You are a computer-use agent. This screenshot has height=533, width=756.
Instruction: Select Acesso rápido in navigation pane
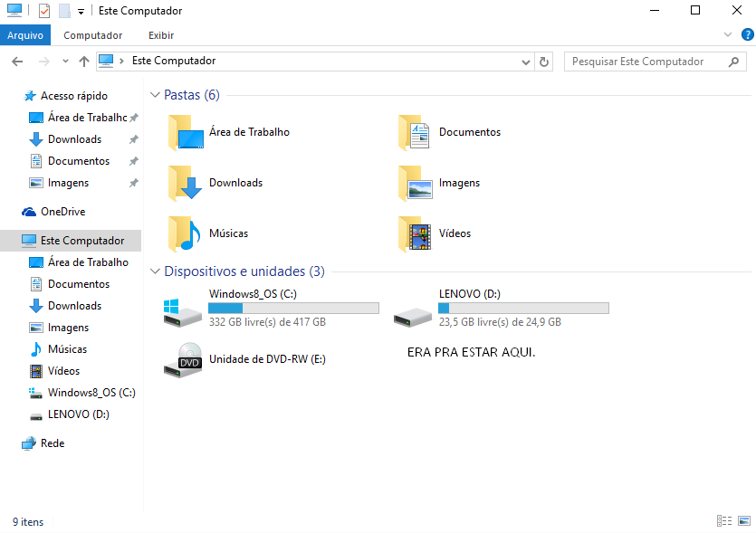click(72, 96)
